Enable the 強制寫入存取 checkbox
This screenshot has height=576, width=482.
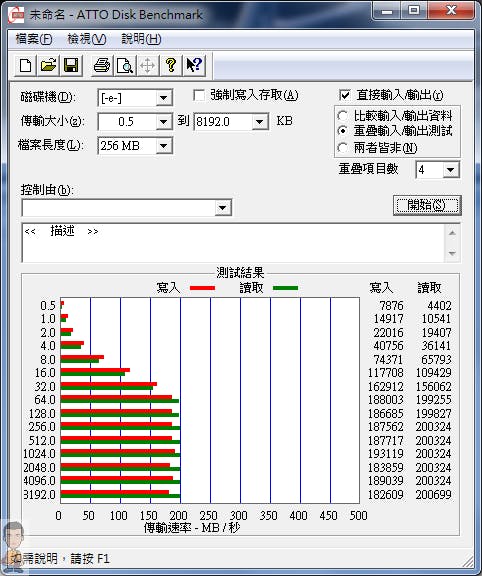click(199, 96)
